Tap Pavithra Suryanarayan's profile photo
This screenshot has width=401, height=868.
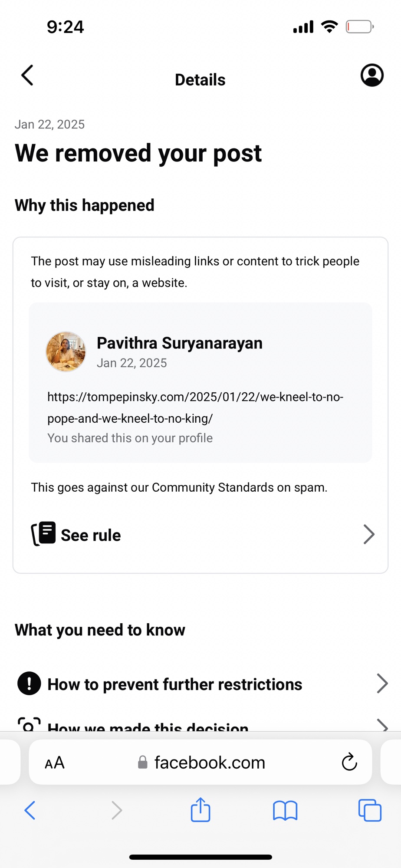point(66,352)
